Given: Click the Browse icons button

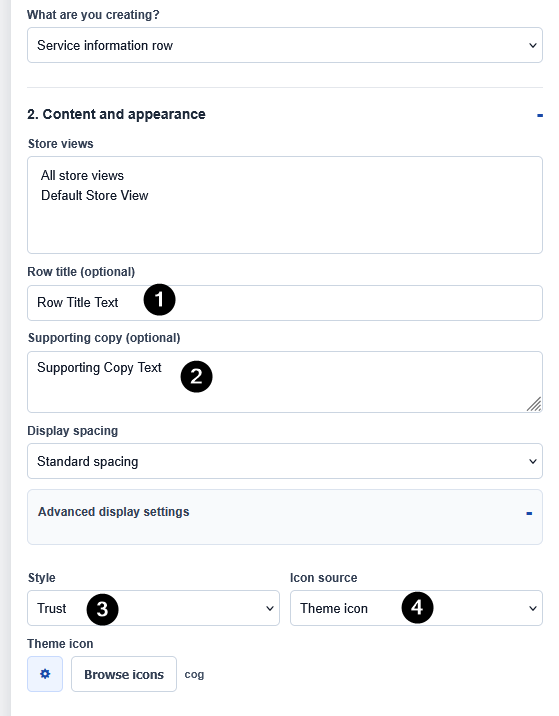Looking at the screenshot, I should click(124, 674).
